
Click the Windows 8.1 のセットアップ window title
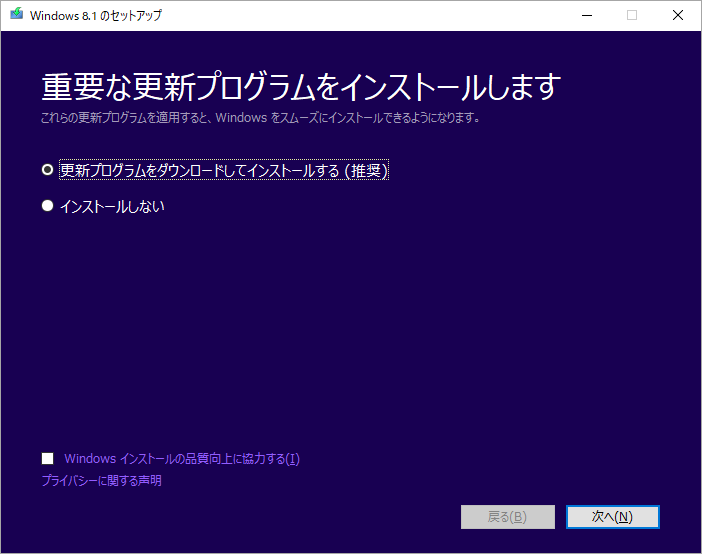click(x=96, y=15)
